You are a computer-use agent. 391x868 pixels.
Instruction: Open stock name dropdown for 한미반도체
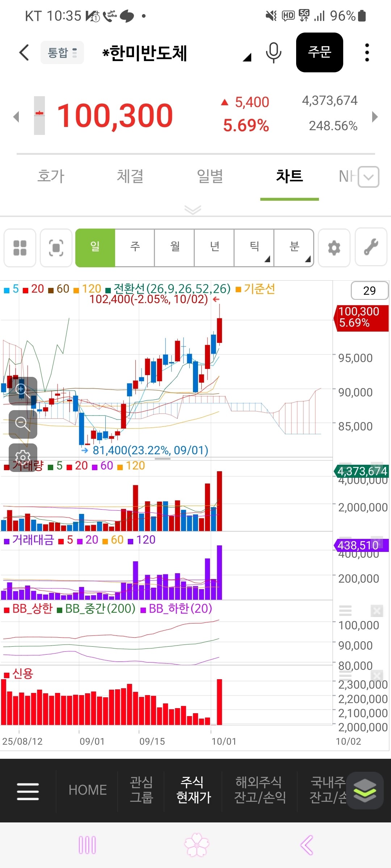point(247,57)
